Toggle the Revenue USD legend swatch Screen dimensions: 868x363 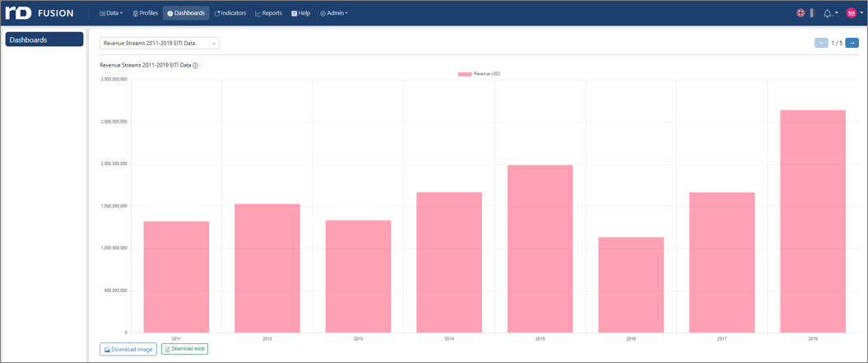pyautogui.click(x=465, y=74)
